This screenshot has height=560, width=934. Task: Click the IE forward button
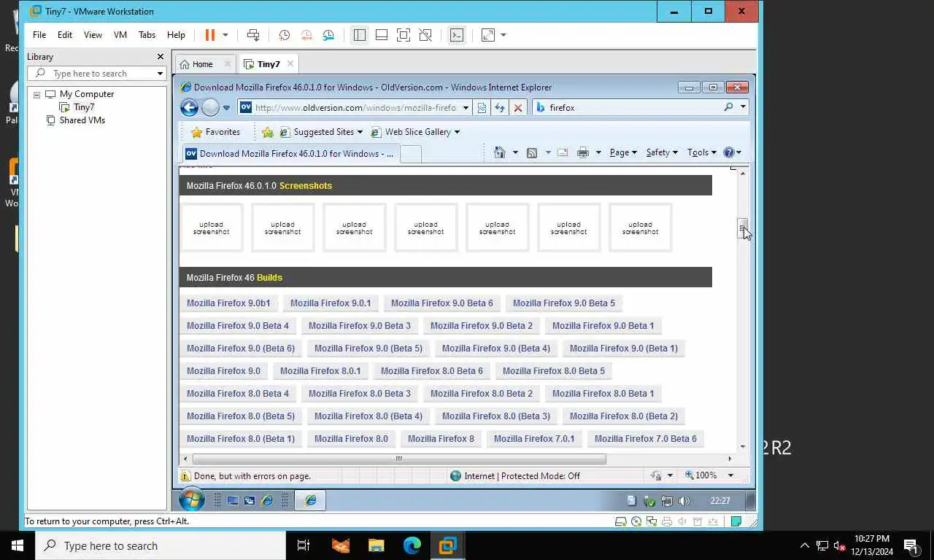pos(210,108)
